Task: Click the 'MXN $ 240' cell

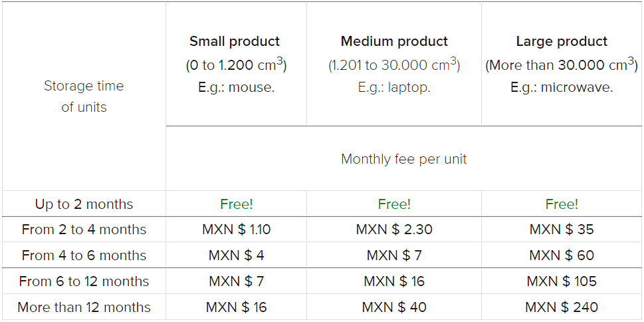Action: (562, 307)
